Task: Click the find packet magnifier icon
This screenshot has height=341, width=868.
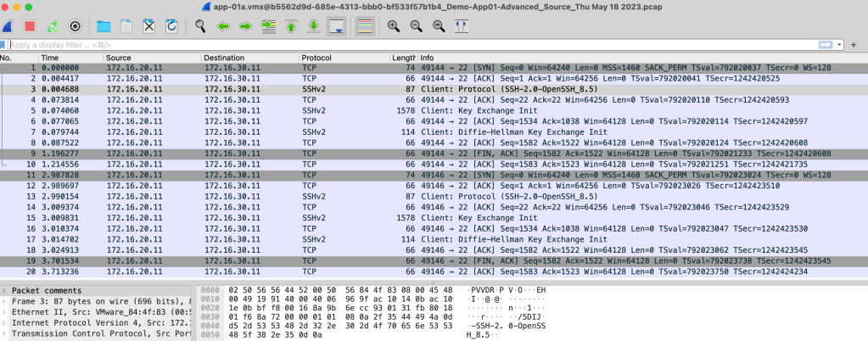Action: coord(201,26)
